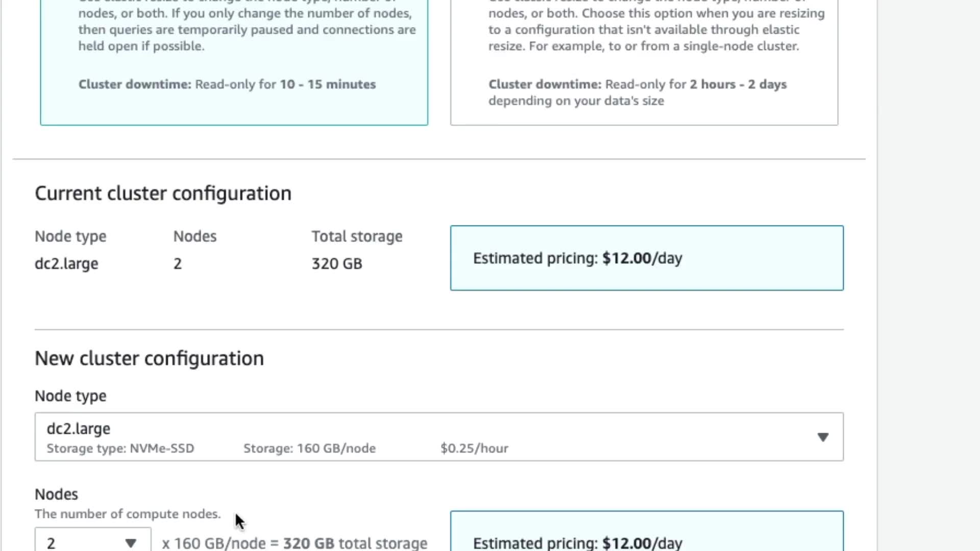
Task: Click current configuration Estimated pricing box
Action: 647,258
